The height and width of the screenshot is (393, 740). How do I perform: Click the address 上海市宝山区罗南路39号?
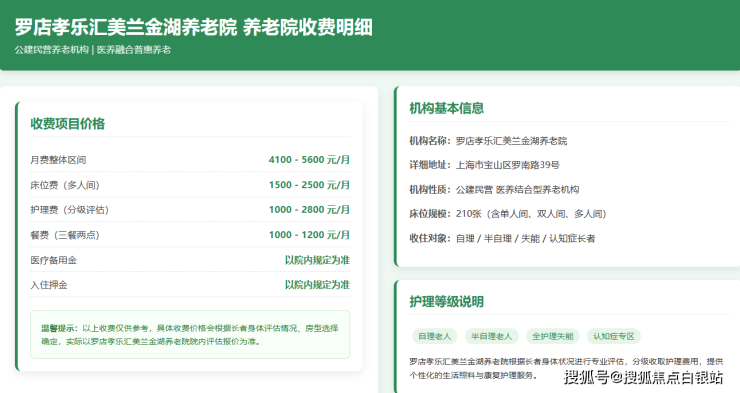coord(507,165)
